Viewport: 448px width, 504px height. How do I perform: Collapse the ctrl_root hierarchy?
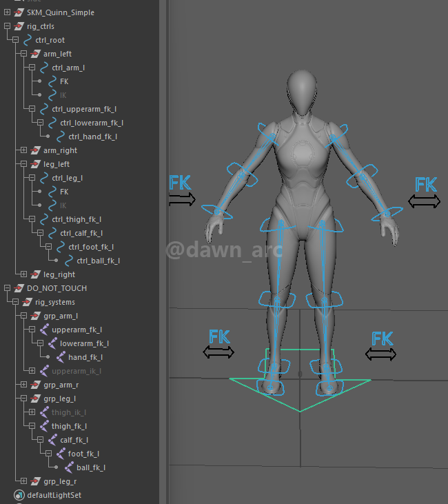point(15,40)
